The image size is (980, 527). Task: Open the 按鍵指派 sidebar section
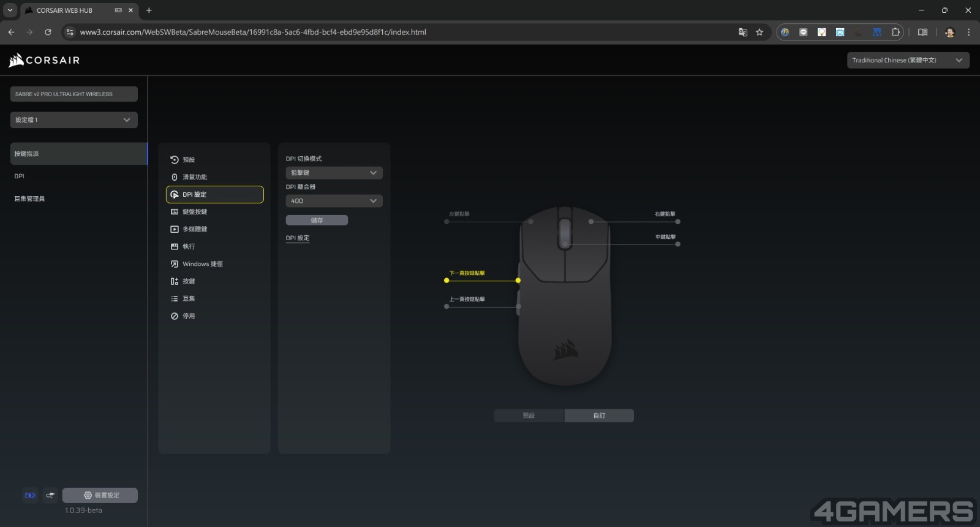tap(78, 154)
